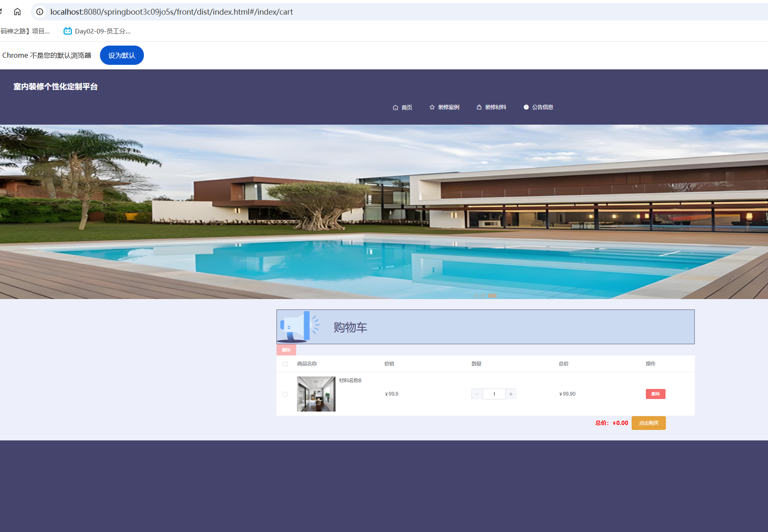Check the checkbox for 材料名称8 row

click(285, 394)
